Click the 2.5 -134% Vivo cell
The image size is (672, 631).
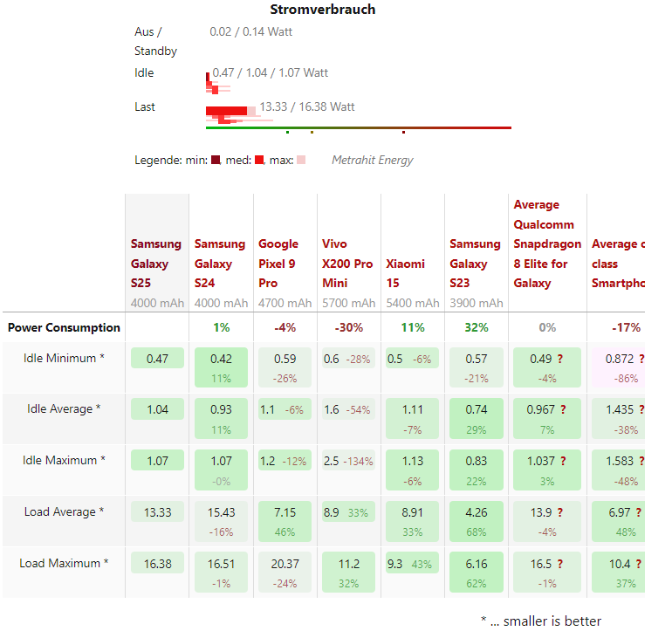(348, 461)
